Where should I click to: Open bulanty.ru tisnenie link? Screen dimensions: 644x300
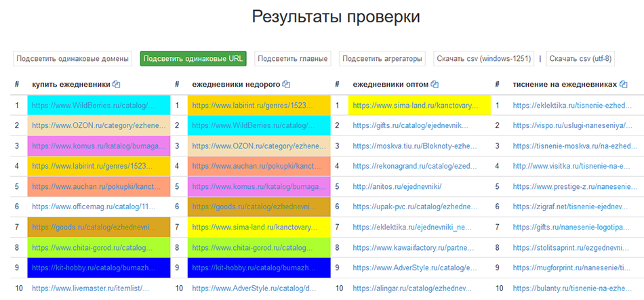572,288
